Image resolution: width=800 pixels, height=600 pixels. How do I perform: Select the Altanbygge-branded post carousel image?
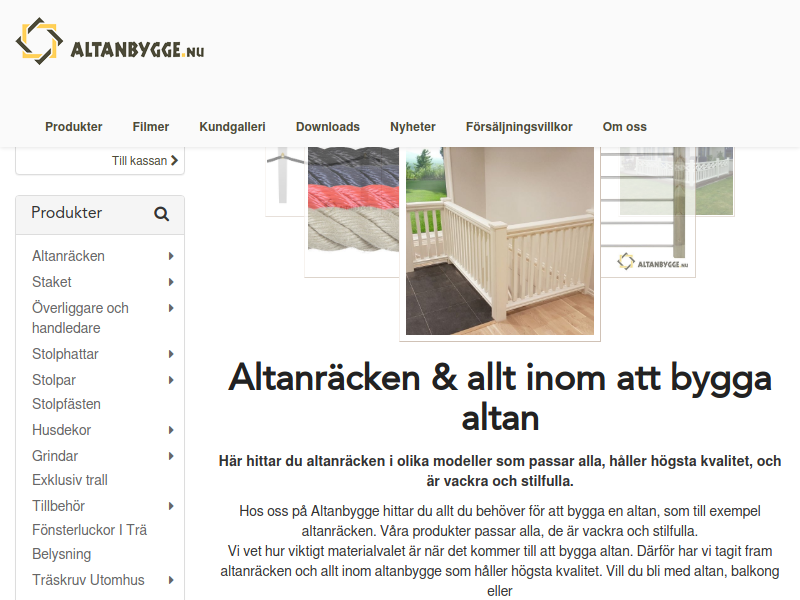pos(647,212)
